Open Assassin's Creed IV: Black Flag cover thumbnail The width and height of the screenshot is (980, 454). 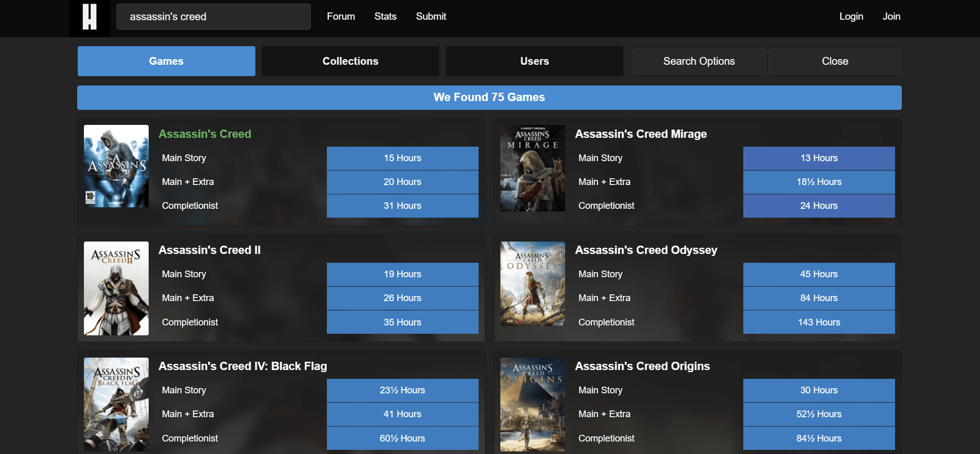pyautogui.click(x=116, y=404)
